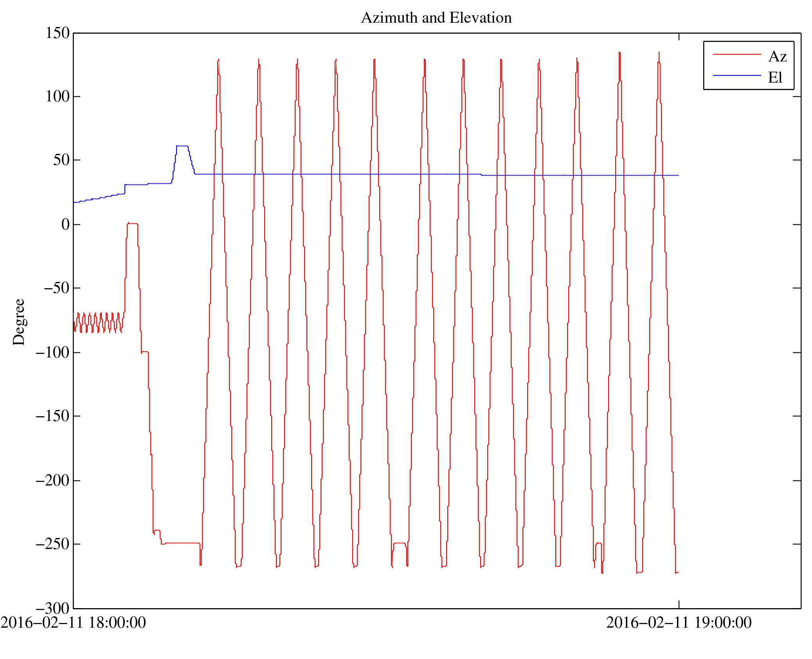812x659 pixels.
Task: Click the 0 y-axis tick label
Action: [65, 224]
